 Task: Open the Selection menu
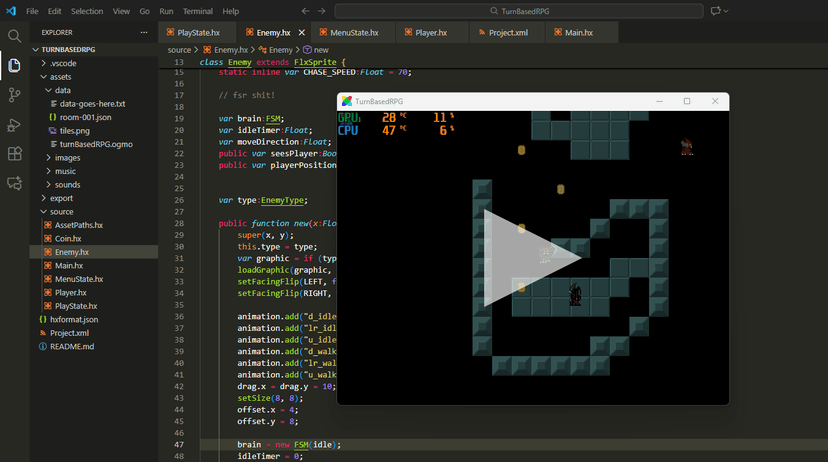coord(87,11)
